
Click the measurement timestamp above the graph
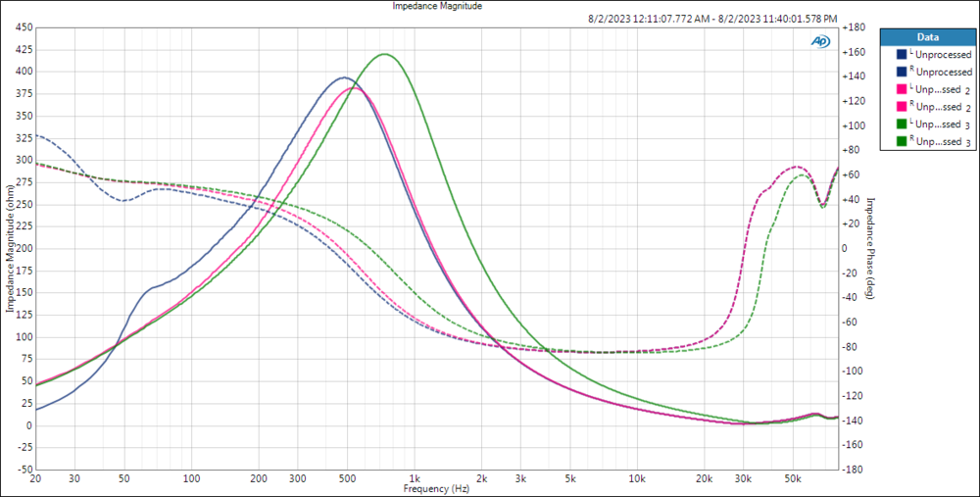[x=712, y=19]
